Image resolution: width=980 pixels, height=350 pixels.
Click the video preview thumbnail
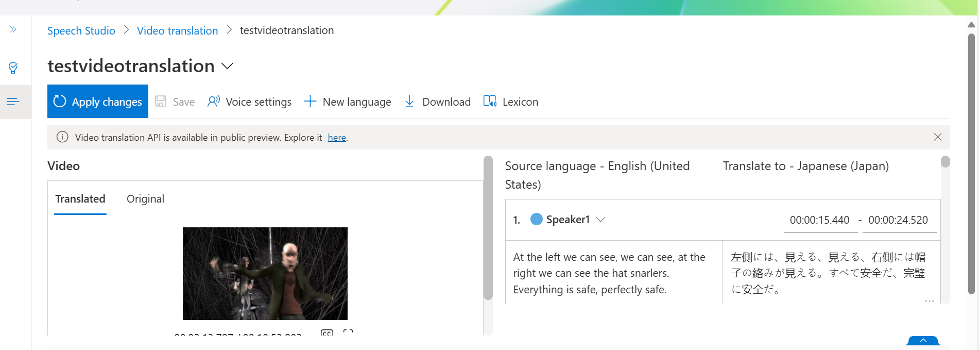pos(265,274)
